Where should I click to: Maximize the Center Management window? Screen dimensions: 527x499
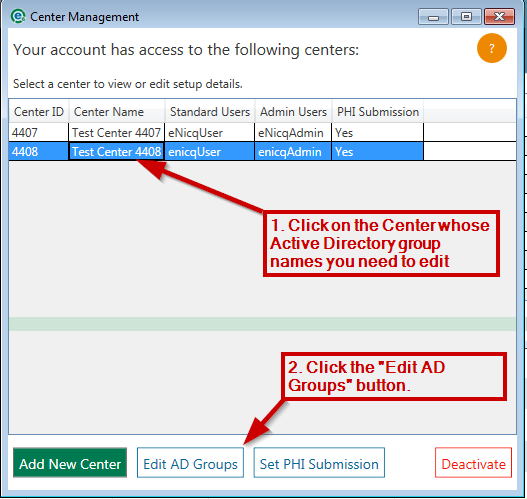point(466,16)
